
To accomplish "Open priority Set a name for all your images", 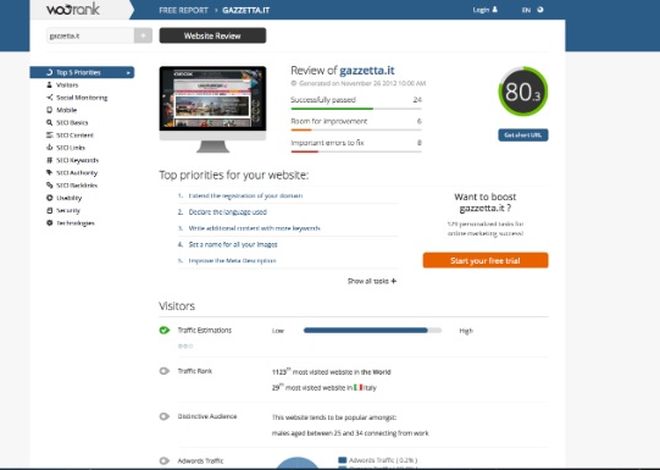I will 233,244.
